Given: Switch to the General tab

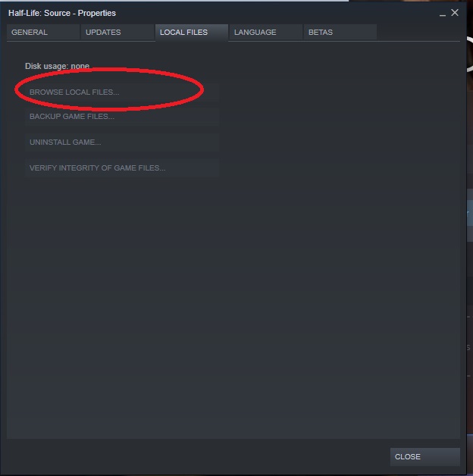Looking at the screenshot, I should coord(43,32).
